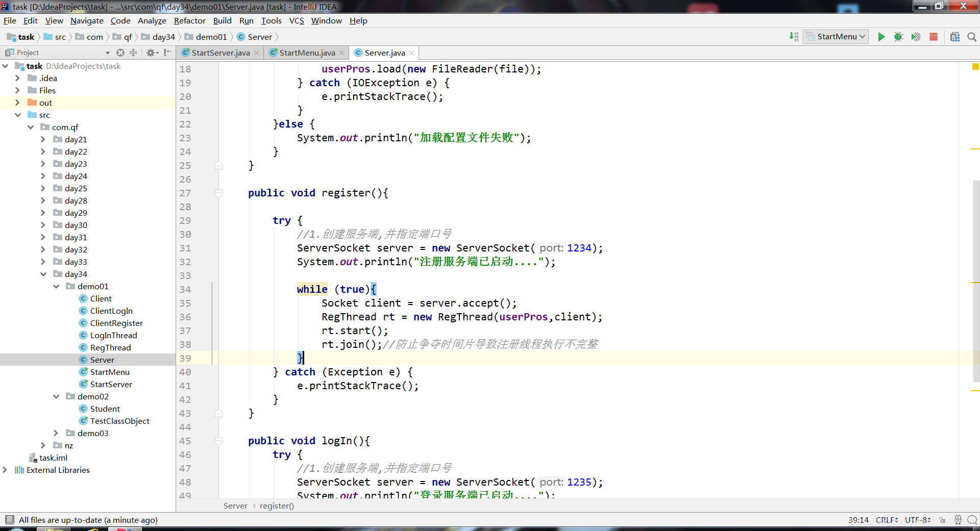Viewport: 980px width, 531px height.
Task: Fold the logIn() method in gutter
Action: [219, 441]
